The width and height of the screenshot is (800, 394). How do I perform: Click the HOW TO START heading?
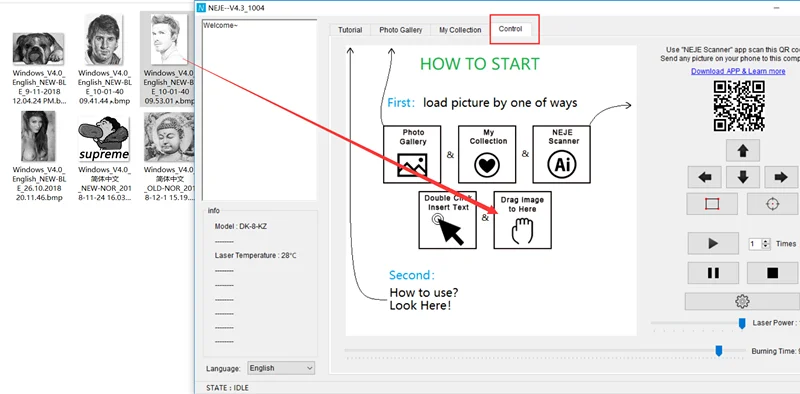(480, 64)
